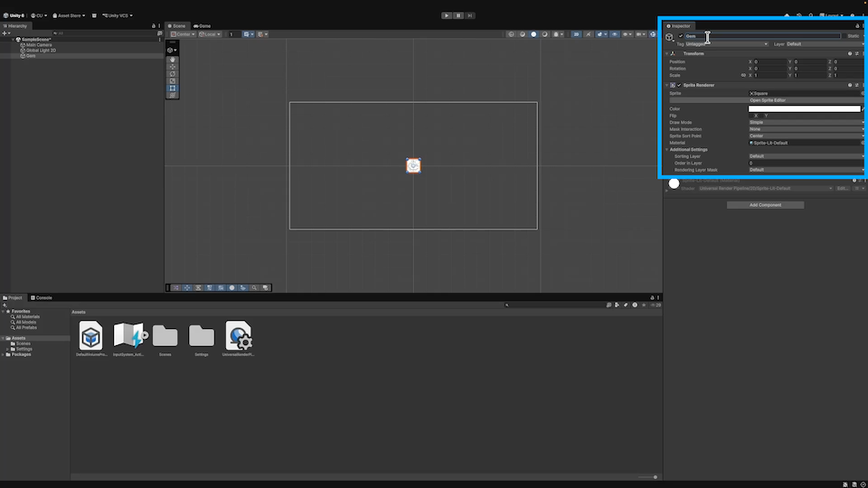Image resolution: width=868 pixels, height=488 pixels.
Task: Toggle constrained proportions link on Scale
Action: (x=743, y=75)
